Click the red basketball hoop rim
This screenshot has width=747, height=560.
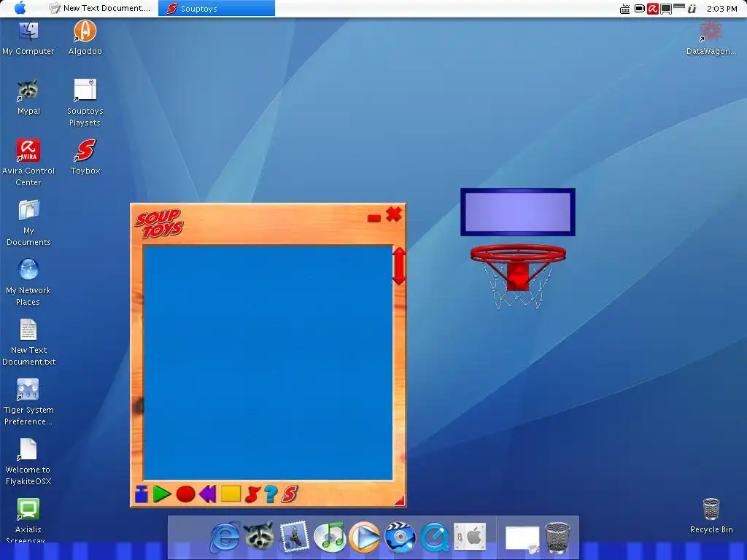tap(518, 253)
